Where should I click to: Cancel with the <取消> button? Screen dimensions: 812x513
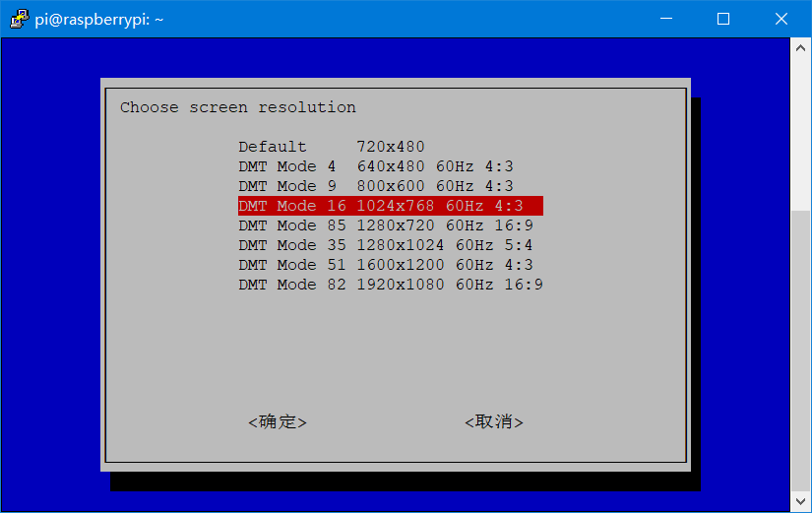point(494,421)
